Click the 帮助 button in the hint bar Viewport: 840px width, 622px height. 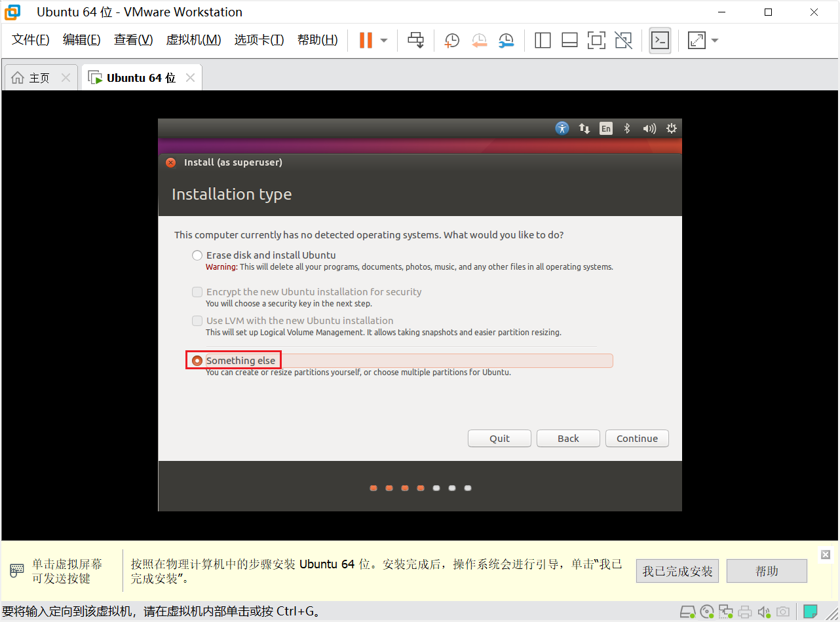pyautogui.click(x=767, y=571)
